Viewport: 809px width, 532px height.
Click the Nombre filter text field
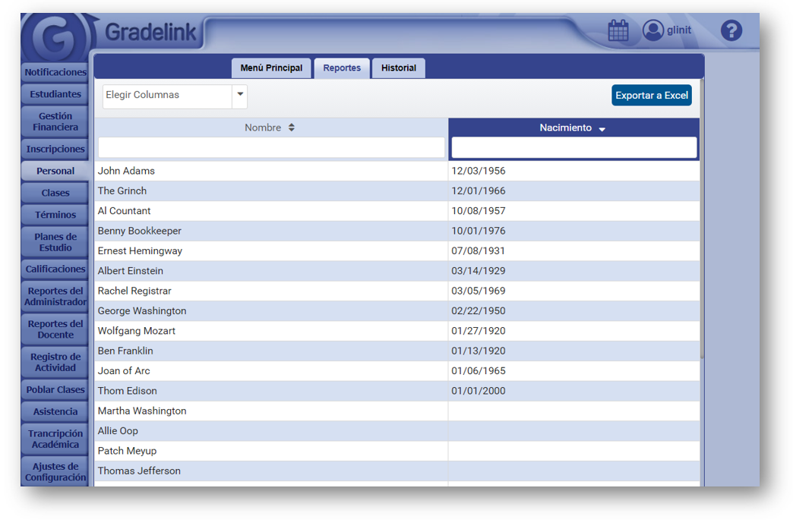[271, 148]
